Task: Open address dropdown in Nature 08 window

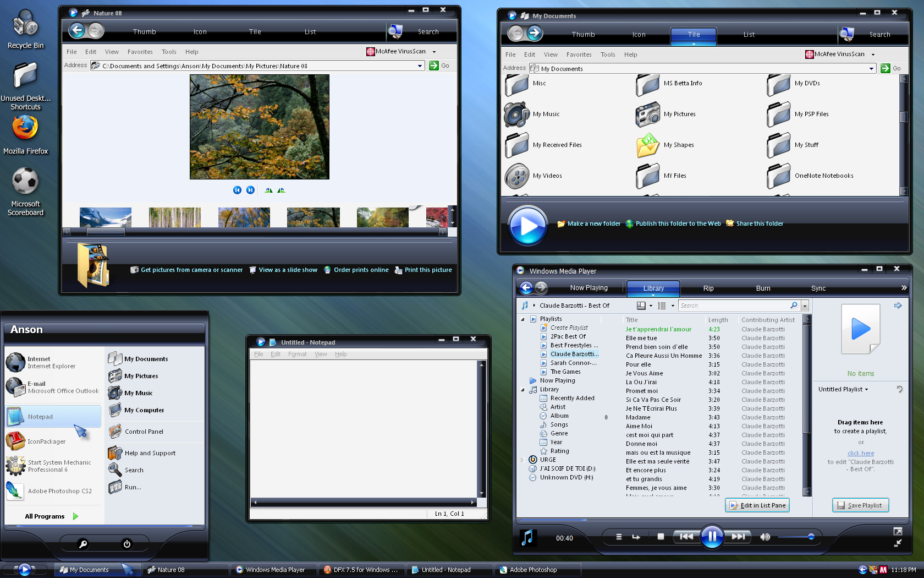Action: tap(420, 66)
